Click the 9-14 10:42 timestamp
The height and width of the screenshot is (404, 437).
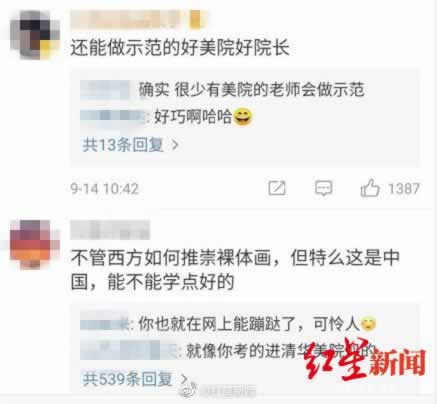(x=104, y=189)
